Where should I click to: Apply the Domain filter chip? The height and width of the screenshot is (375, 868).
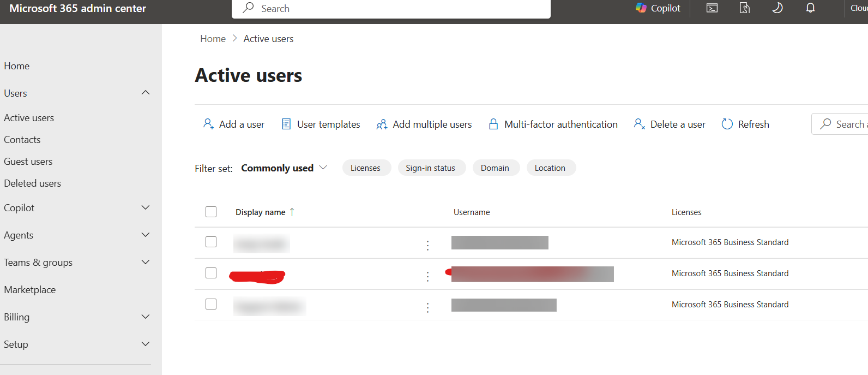pyautogui.click(x=495, y=168)
